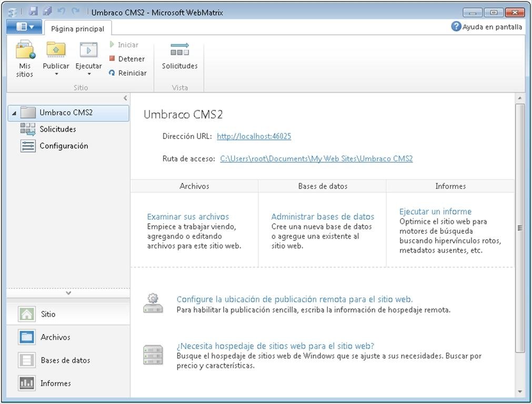Viewport: 532px width, 404px height.
Task: Click the Archivos column header in content area
Action: (194, 186)
